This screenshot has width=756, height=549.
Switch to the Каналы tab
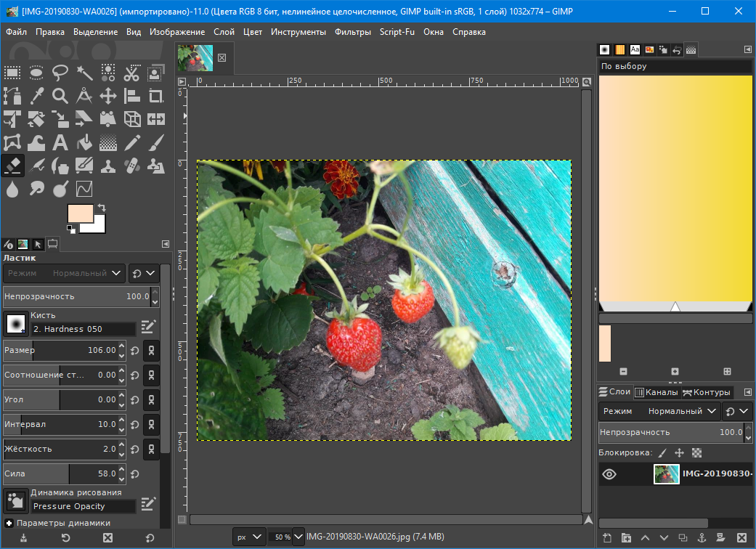tap(657, 392)
